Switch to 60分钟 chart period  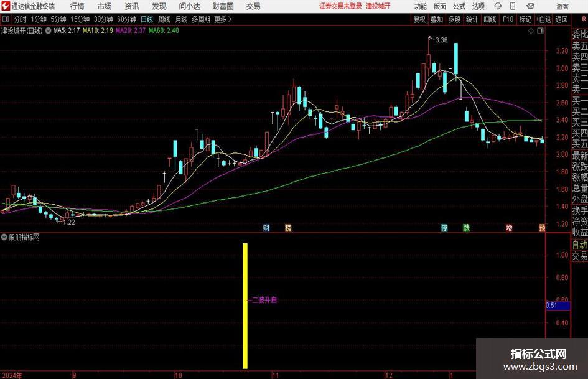[127, 19]
